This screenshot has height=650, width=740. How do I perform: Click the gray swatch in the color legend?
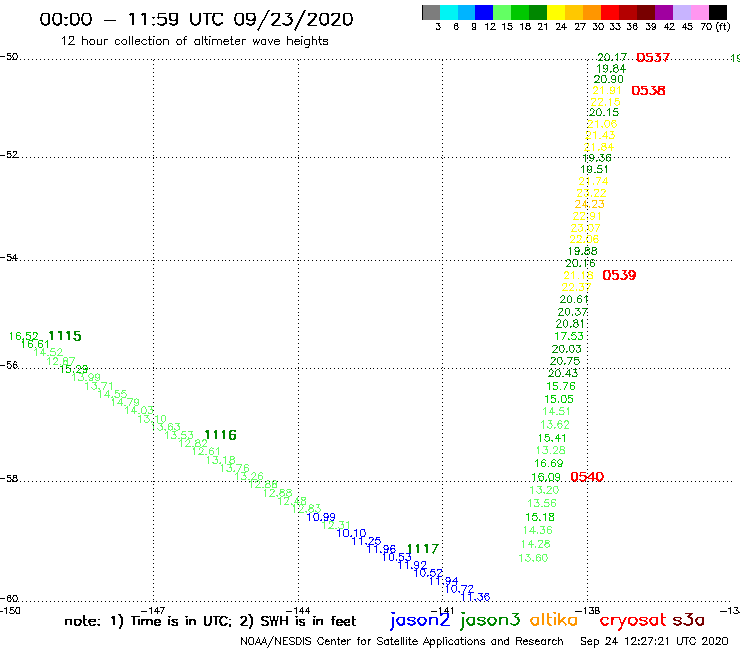click(x=431, y=13)
